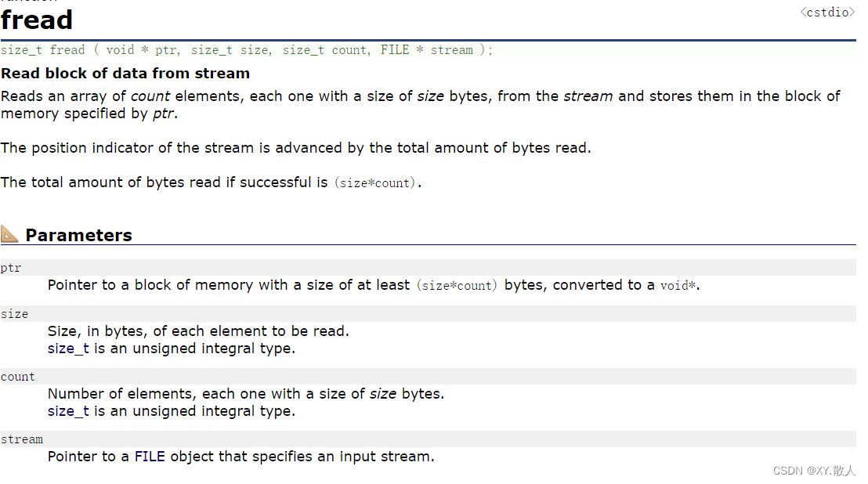Open the <cstdio> header link

coord(827,13)
